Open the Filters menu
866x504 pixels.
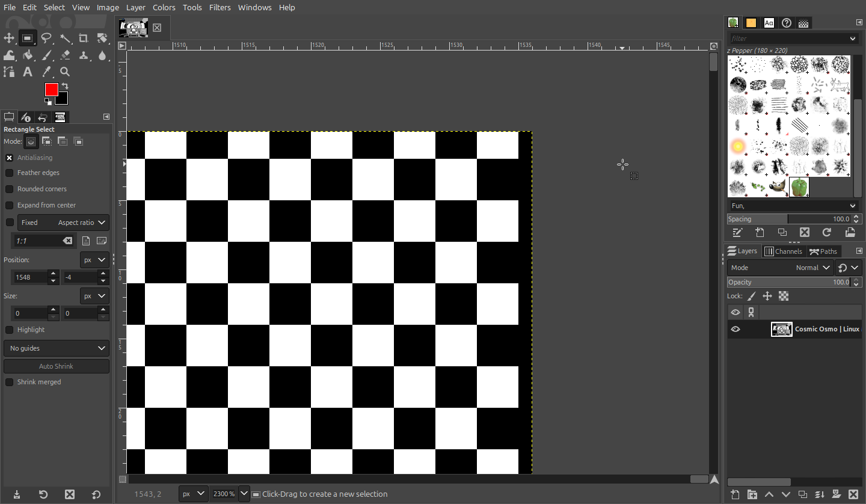point(220,7)
